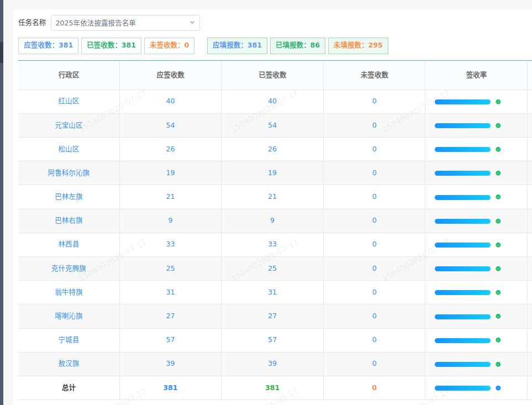532x405 pixels.
Task: Open the 克什克腾旗 district link
Action: (69, 269)
